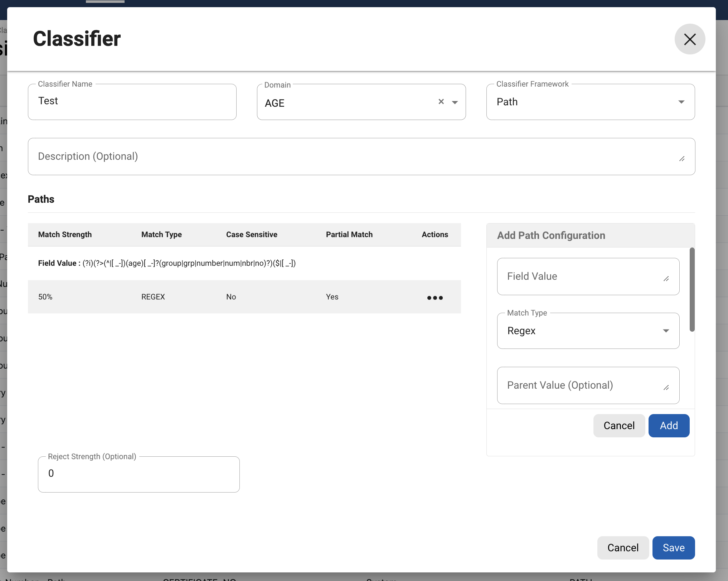728x581 pixels.
Task: Close the Classifier dialog with X icon
Action: (x=689, y=39)
